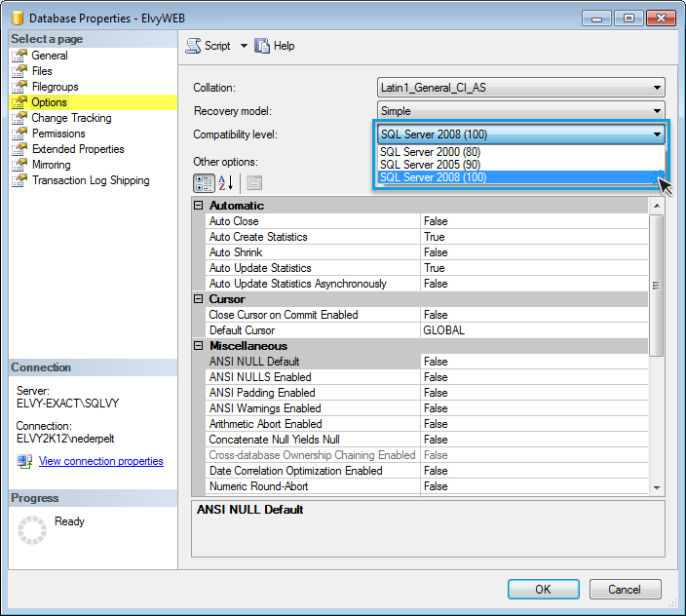The height and width of the screenshot is (616, 686).
Task: Select Date Correlation Optimization Enabled row
Action: (427, 471)
